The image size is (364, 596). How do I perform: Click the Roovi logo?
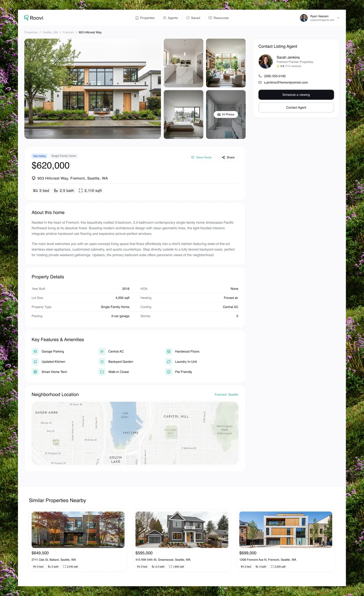point(34,18)
